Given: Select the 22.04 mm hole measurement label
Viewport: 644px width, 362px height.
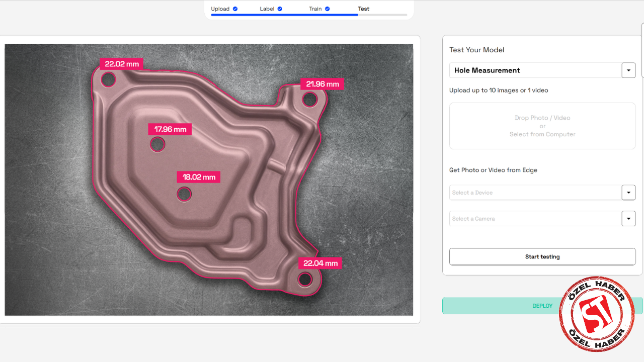Looking at the screenshot, I should [x=320, y=263].
